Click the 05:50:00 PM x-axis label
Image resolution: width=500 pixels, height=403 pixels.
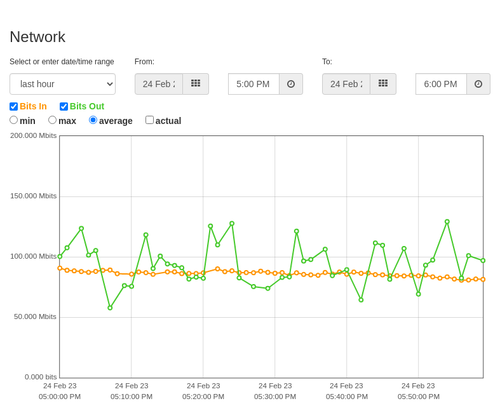tap(418, 397)
